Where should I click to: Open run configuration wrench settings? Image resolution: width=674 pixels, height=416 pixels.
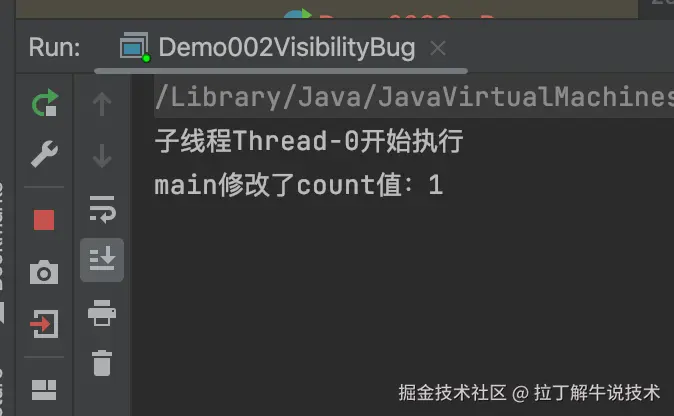[44, 153]
